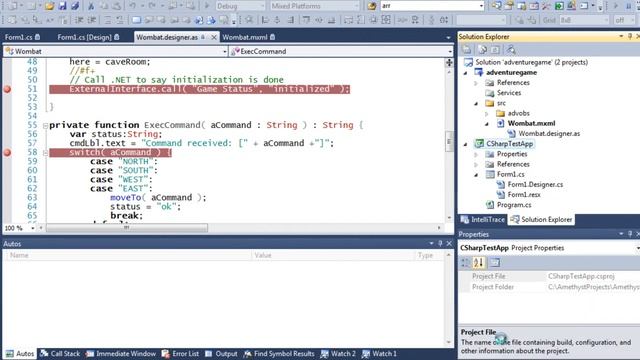Open the Error List tab
The height and width of the screenshot is (360, 640).
[180, 354]
